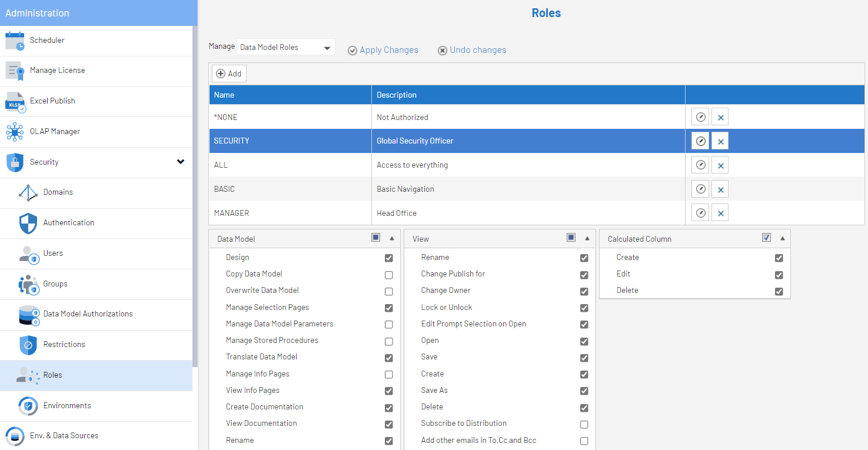Click the Scheduler calendar icon

click(x=15, y=41)
